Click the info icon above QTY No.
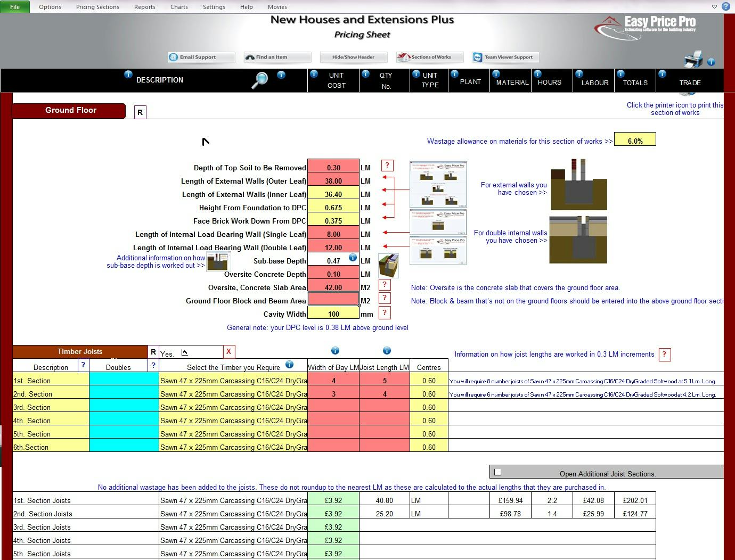The height and width of the screenshot is (560, 735). pyautogui.click(x=365, y=74)
